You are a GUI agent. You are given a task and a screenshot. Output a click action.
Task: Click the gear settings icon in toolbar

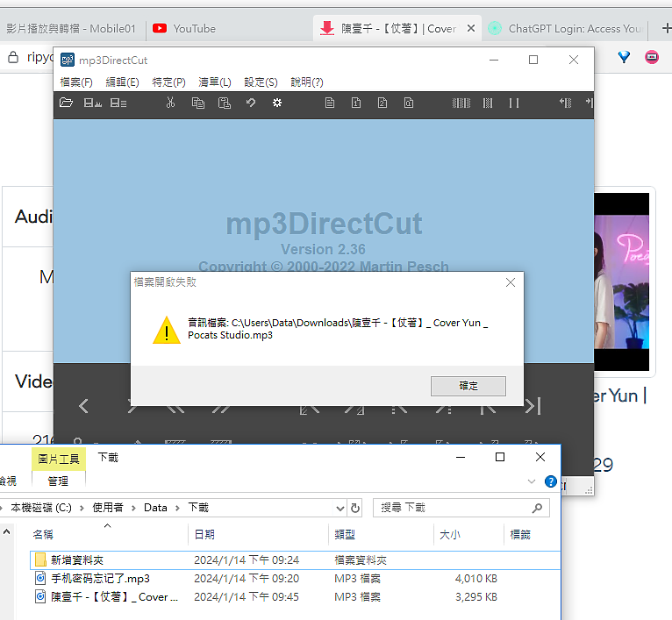tap(277, 103)
